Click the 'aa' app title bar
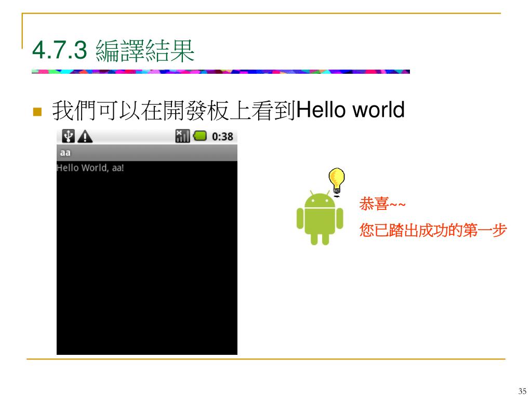This screenshot has width=532, height=399. click(x=147, y=153)
